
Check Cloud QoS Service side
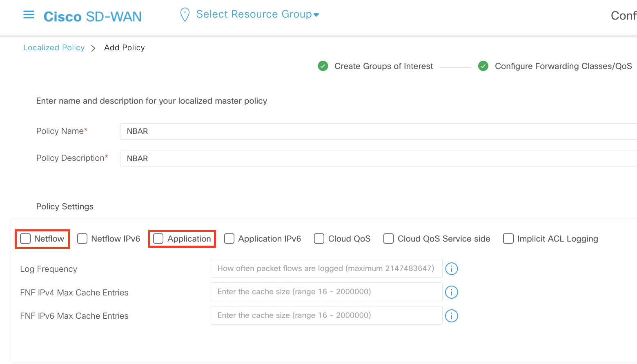tap(388, 239)
